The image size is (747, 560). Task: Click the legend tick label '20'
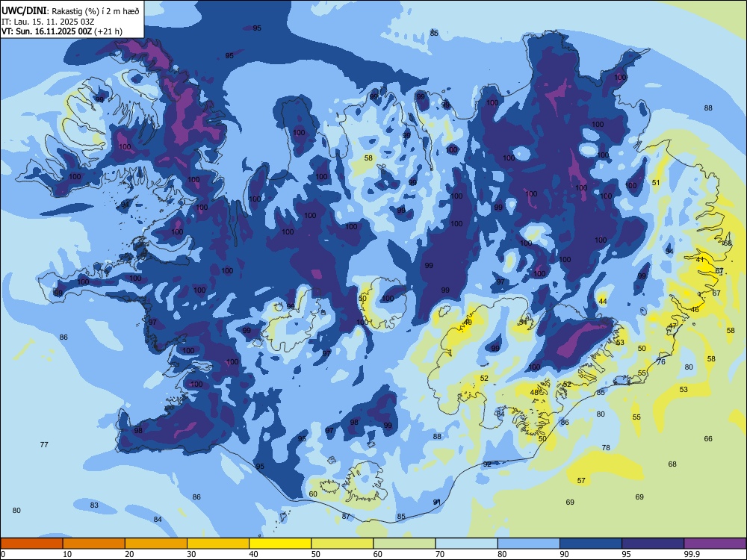pos(129,554)
